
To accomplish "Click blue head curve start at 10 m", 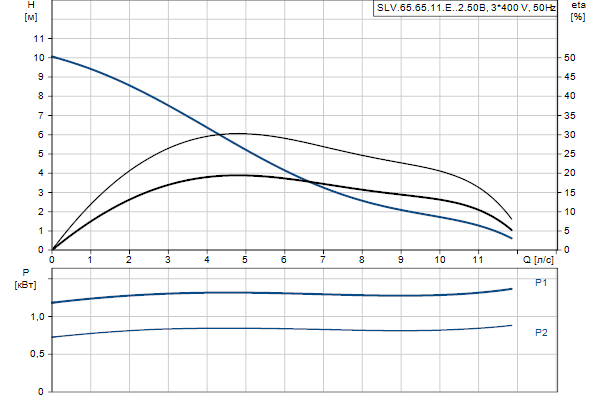I will [53, 57].
